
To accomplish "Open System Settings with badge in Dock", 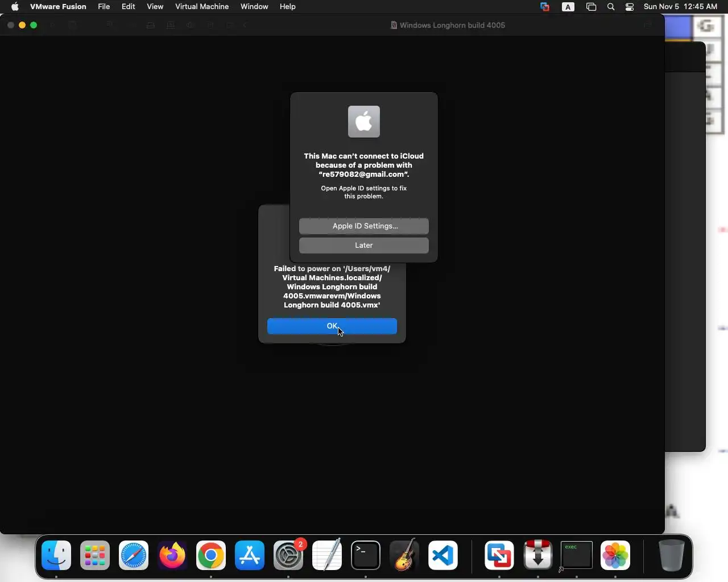I will point(289,555).
